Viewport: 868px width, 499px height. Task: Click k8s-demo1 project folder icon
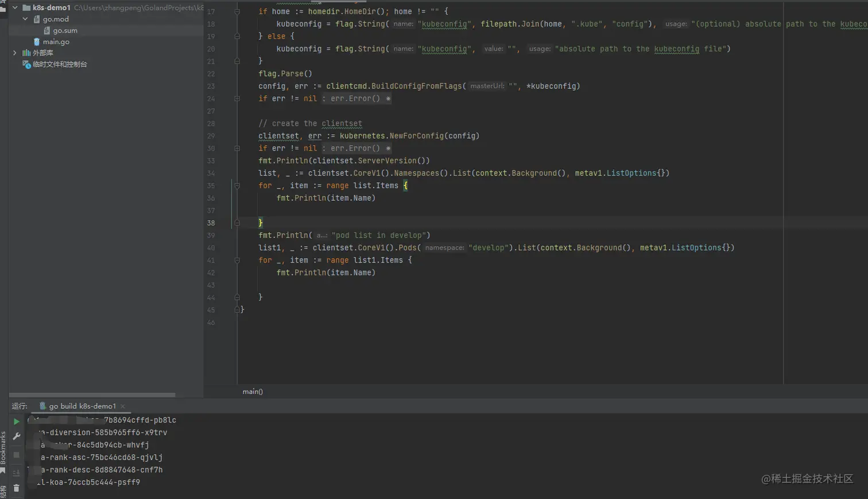(x=26, y=7)
